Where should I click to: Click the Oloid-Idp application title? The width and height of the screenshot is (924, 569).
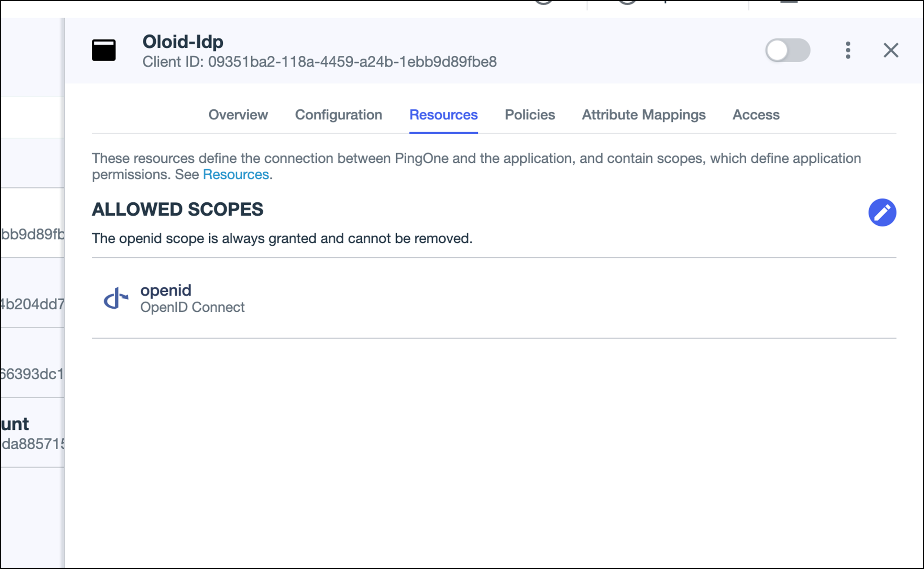(x=183, y=42)
